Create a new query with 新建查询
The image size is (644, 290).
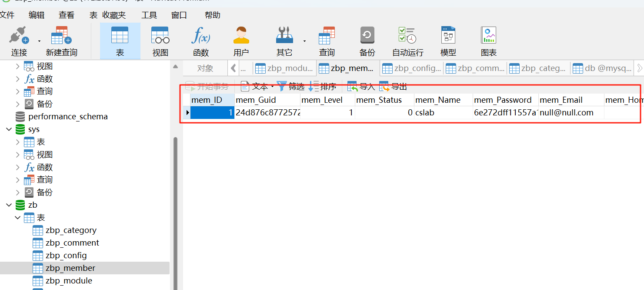pyautogui.click(x=61, y=41)
